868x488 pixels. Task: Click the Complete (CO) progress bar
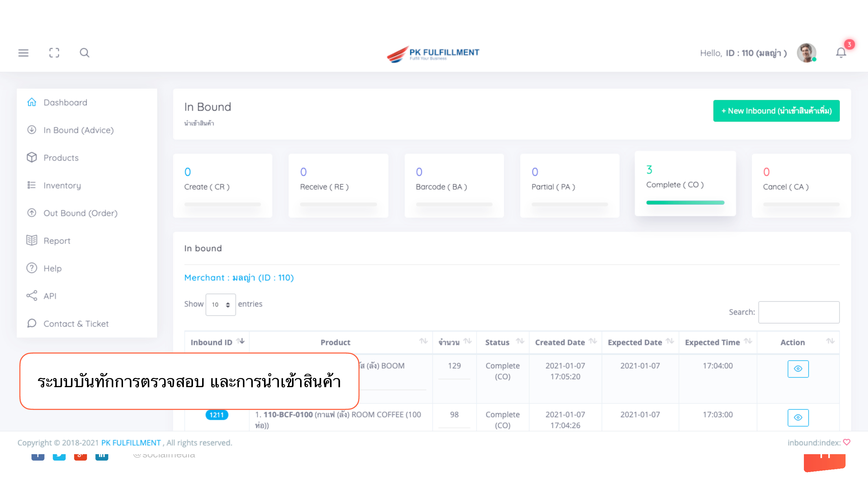point(685,202)
